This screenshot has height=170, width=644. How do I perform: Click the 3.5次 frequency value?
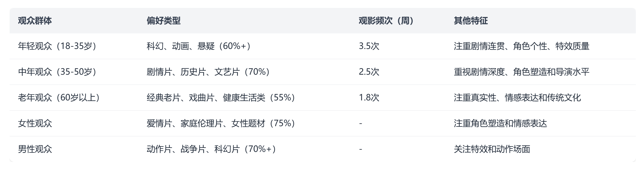click(x=369, y=46)
